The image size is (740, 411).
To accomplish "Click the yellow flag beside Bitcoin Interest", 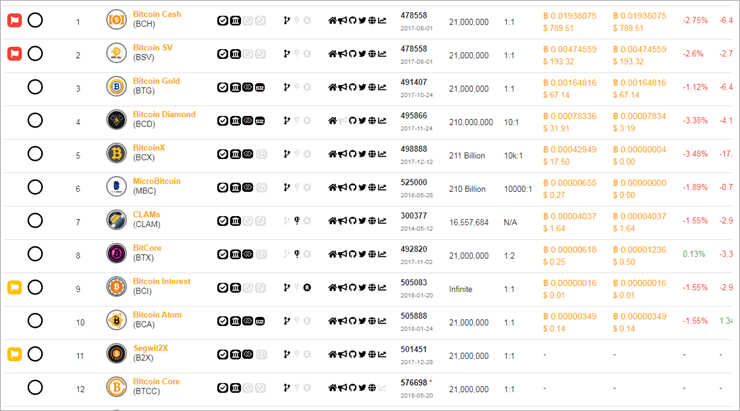I will point(15,287).
